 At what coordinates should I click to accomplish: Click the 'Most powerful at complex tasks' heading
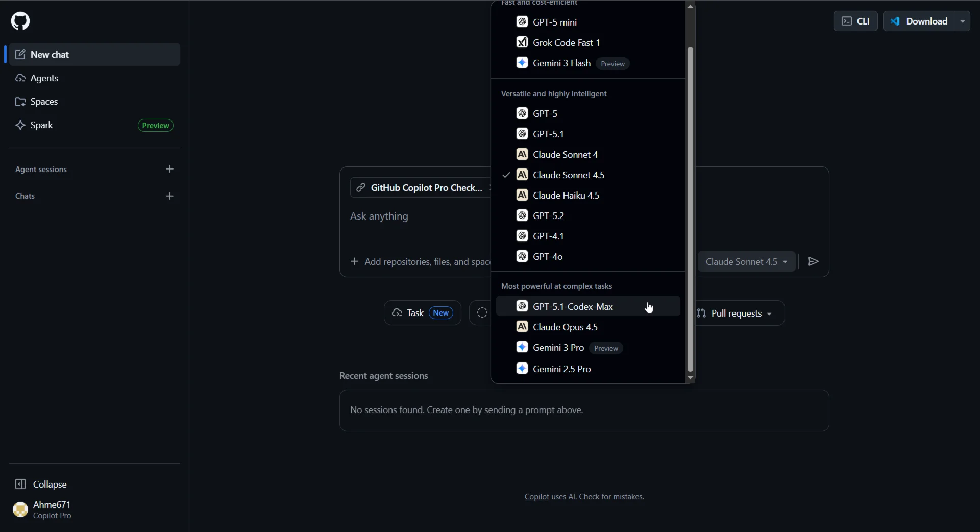556,286
